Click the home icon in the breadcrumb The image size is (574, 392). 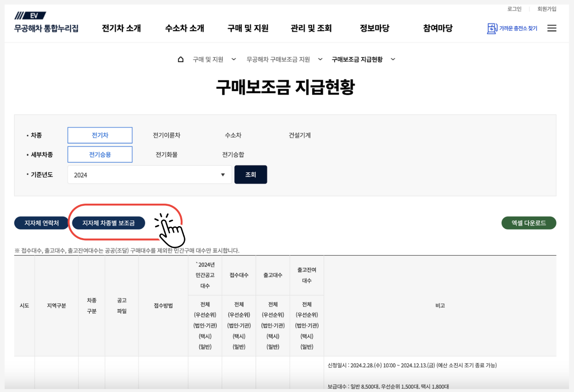181,59
